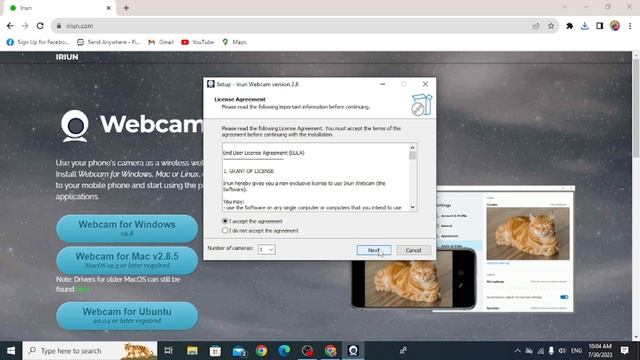Select the Iriun browser tab
The height and width of the screenshot is (360, 640).
(x=59, y=8)
